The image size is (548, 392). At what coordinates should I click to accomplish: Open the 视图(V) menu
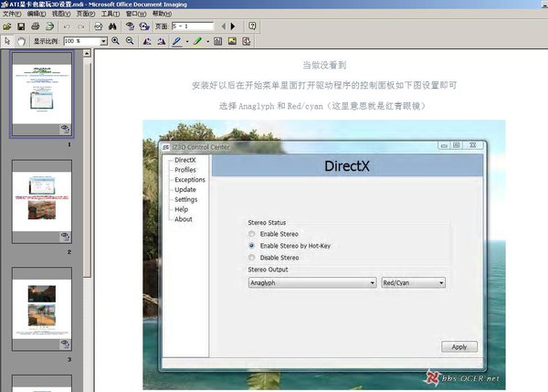(x=61, y=14)
